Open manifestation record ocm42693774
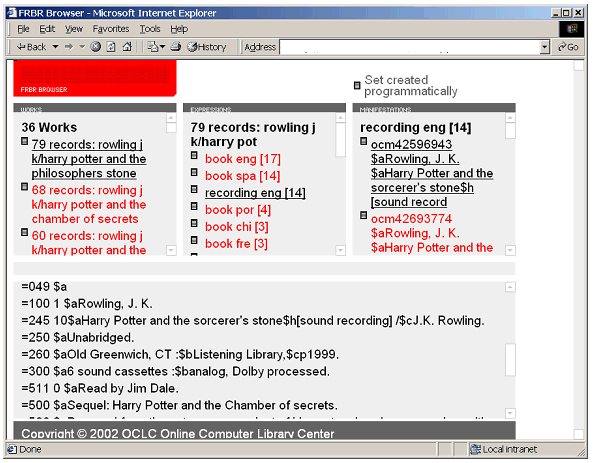This screenshot has width=593, height=463. pyautogui.click(x=432, y=233)
